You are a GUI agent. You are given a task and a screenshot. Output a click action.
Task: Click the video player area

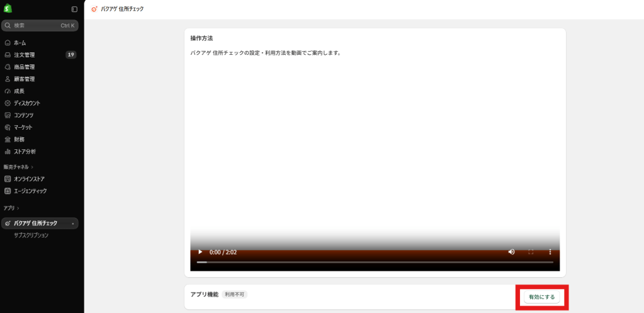coord(375,167)
